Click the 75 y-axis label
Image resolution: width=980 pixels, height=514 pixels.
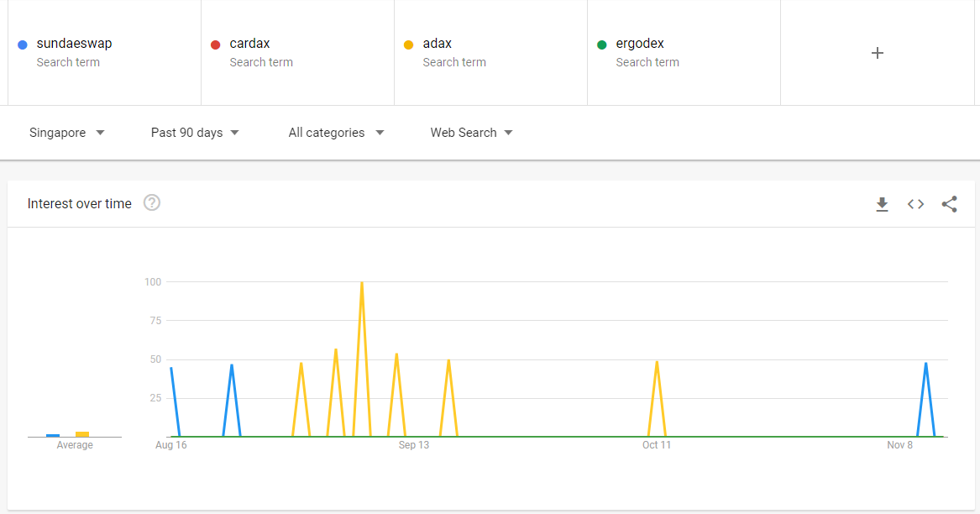tap(155, 321)
